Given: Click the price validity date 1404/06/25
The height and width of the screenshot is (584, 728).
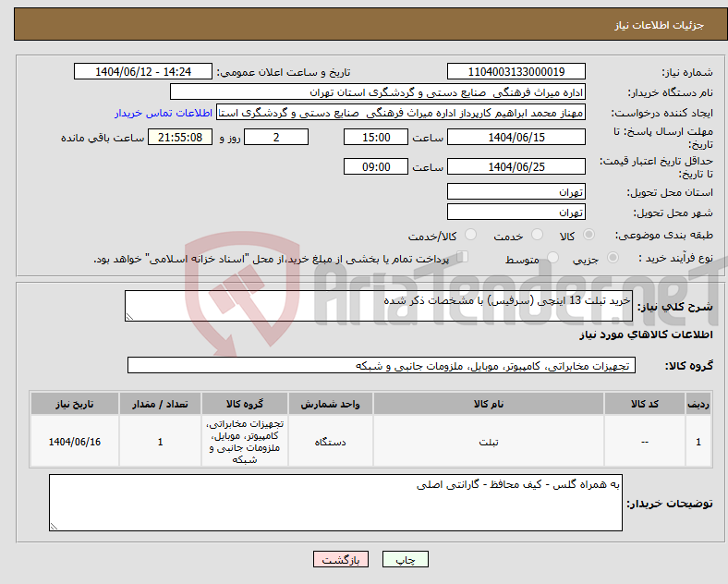Looking at the screenshot, I should (x=516, y=166).
